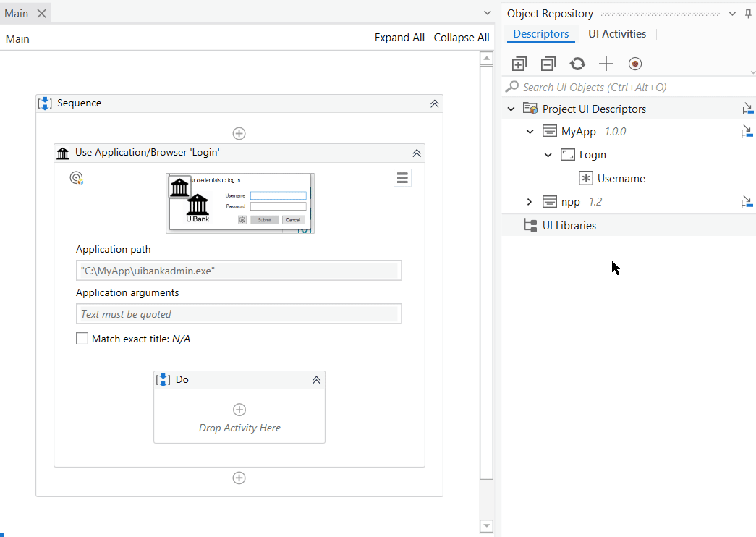Click Use Application/Browser 'Login' title
Viewport: 756px width, 537px height.
tap(148, 153)
